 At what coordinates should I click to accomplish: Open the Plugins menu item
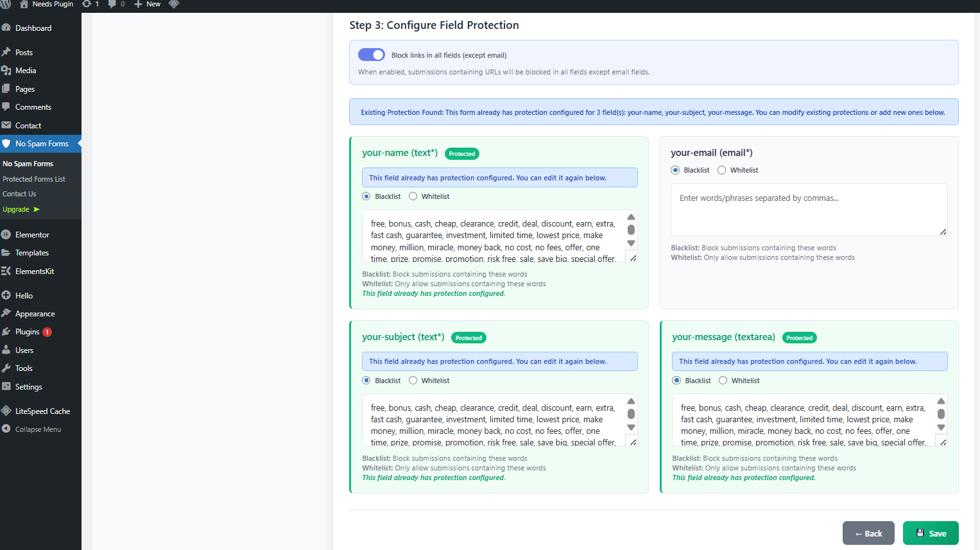(x=28, y=332)
